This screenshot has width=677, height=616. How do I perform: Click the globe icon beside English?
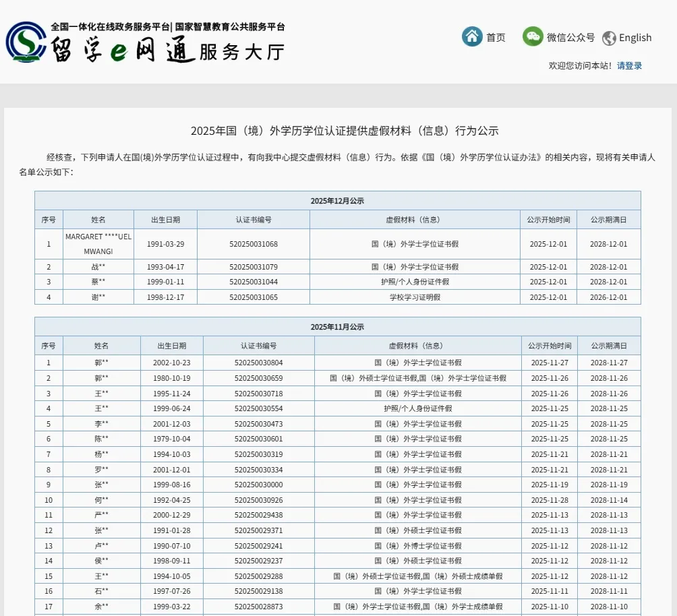pos(609,38)
